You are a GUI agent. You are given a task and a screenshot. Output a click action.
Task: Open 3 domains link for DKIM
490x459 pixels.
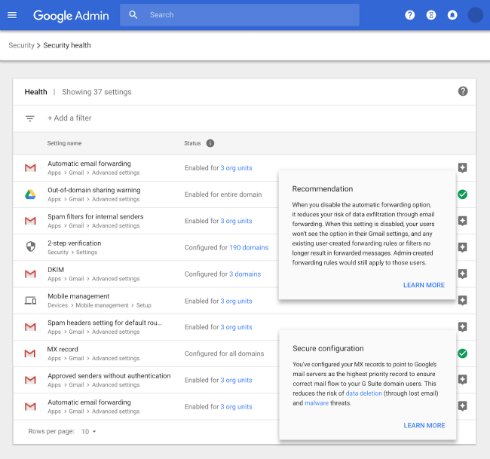[245, 274]
